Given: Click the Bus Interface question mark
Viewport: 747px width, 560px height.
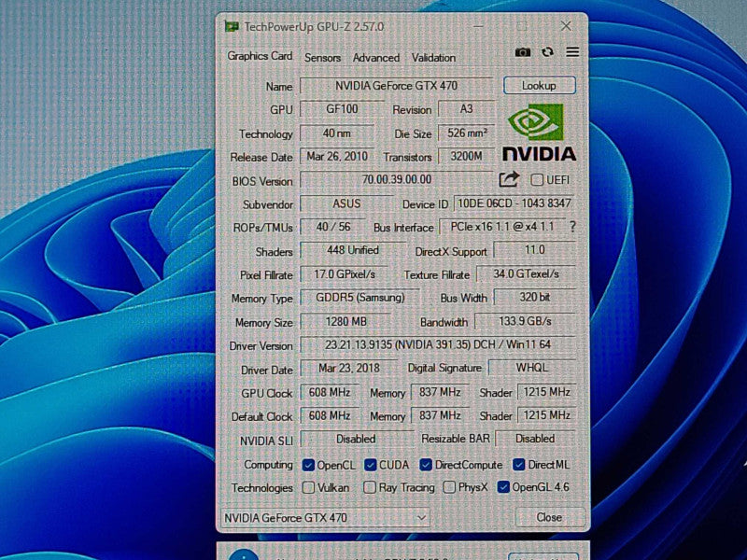Looking at the screenshot, I should 572,227.
